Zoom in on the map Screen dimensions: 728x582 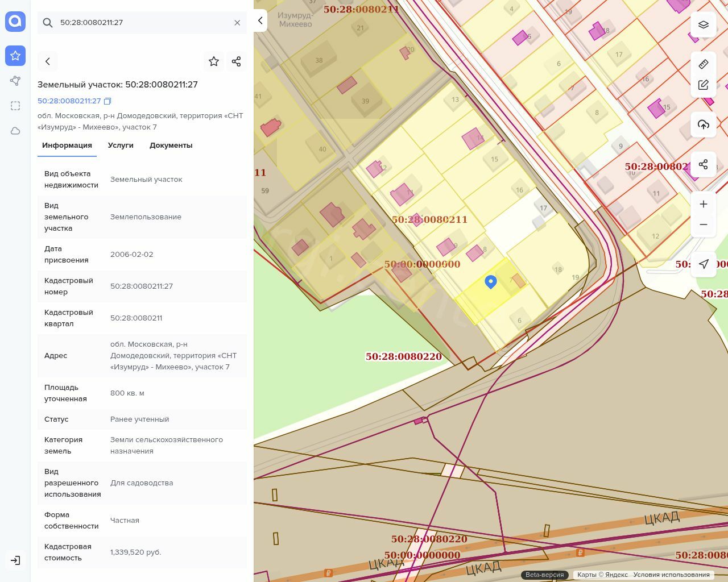704,204
